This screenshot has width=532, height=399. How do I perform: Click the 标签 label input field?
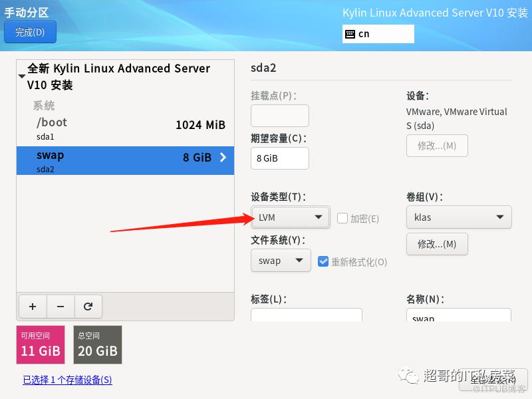tap(306, 315)
